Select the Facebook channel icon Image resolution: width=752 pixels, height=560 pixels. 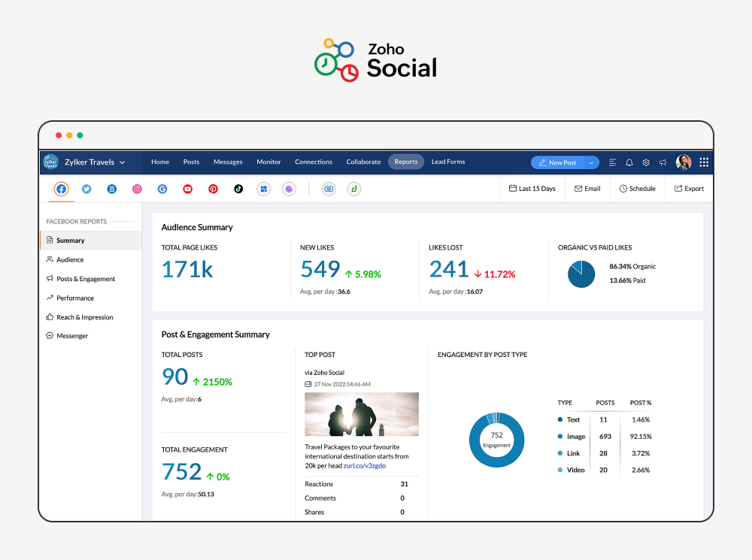pyautogui.click(x=61, y=189)
